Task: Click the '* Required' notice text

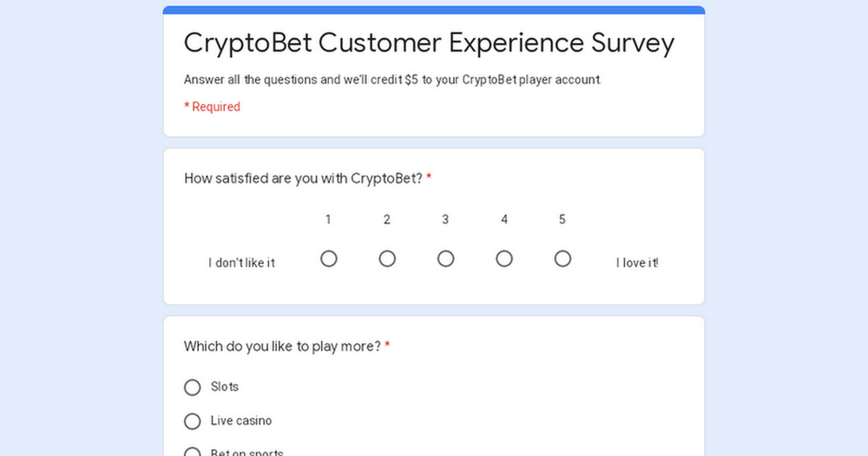Action: [212, 106]
